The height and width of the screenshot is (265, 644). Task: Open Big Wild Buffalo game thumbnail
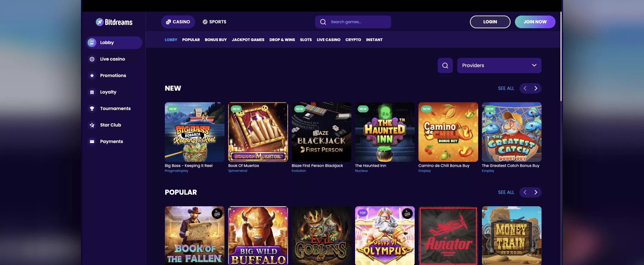[x=258, y=236]
